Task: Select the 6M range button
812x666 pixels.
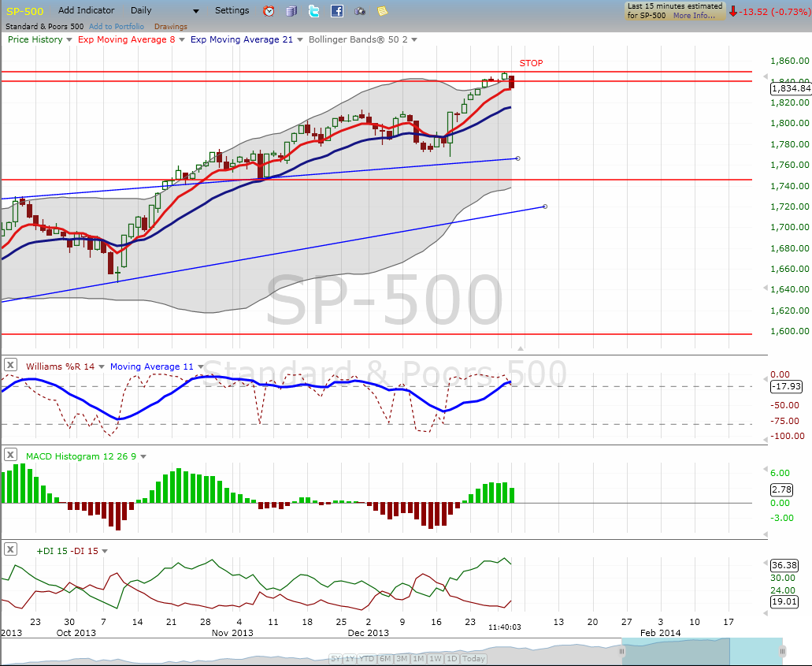Action: click(x=385, y=659)
